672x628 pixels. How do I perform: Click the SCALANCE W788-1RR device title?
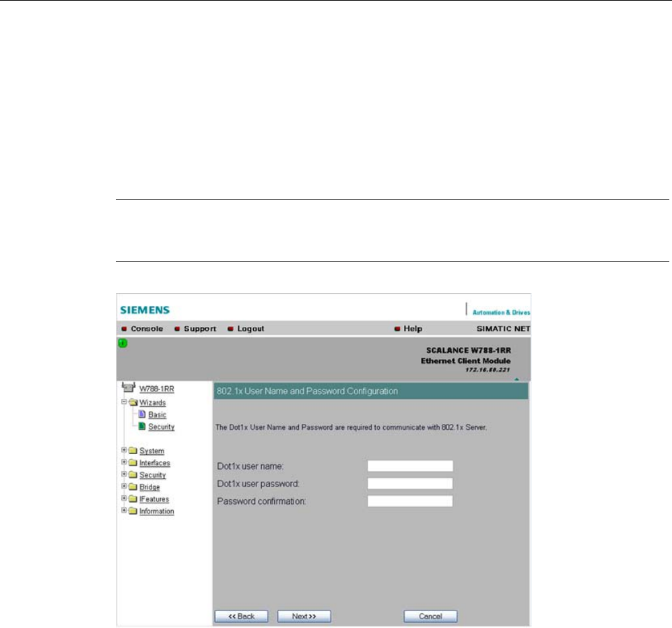coord(469,350)
